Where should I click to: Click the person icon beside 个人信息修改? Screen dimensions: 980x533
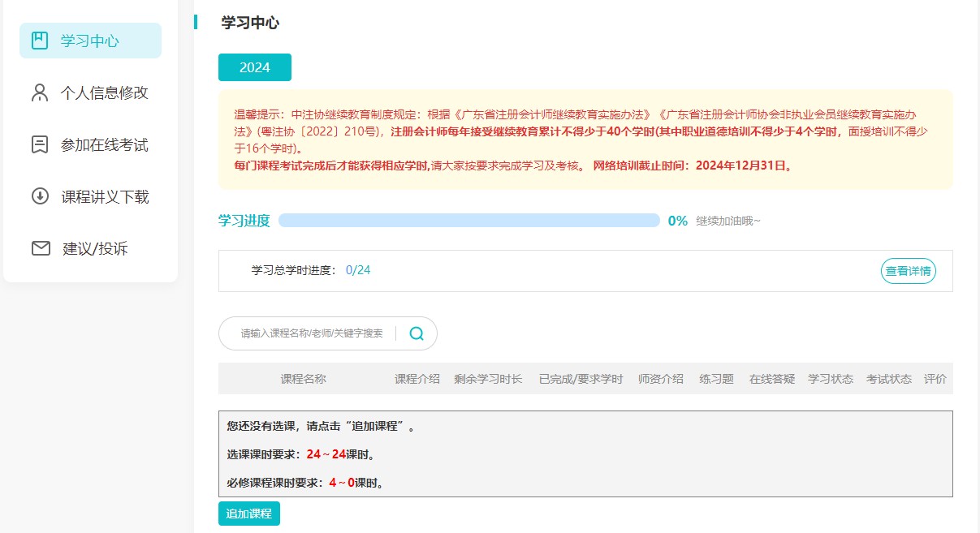[x=38, y=92]
